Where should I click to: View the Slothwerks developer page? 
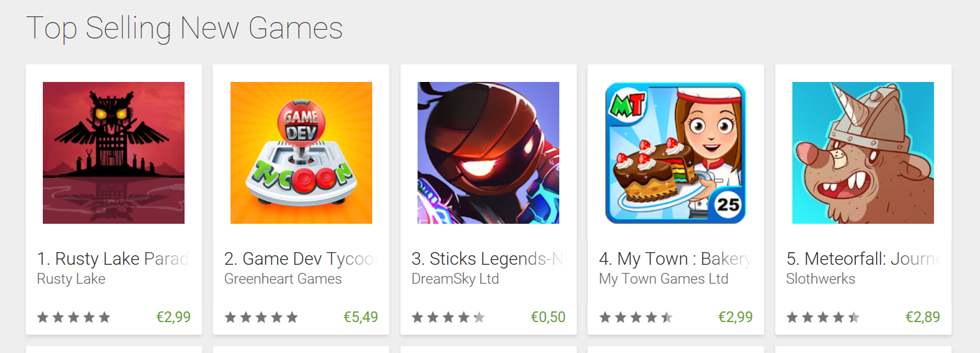point(821,279)
